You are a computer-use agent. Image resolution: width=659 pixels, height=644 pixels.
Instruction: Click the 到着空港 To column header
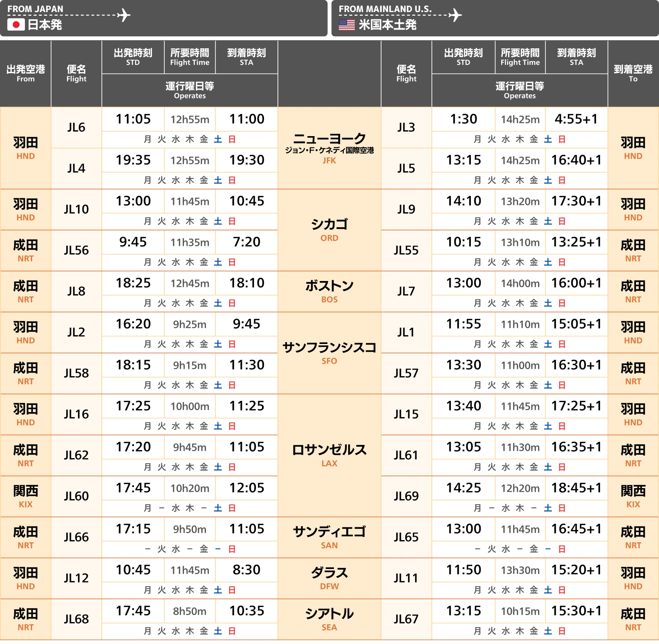tap(633, 73)
